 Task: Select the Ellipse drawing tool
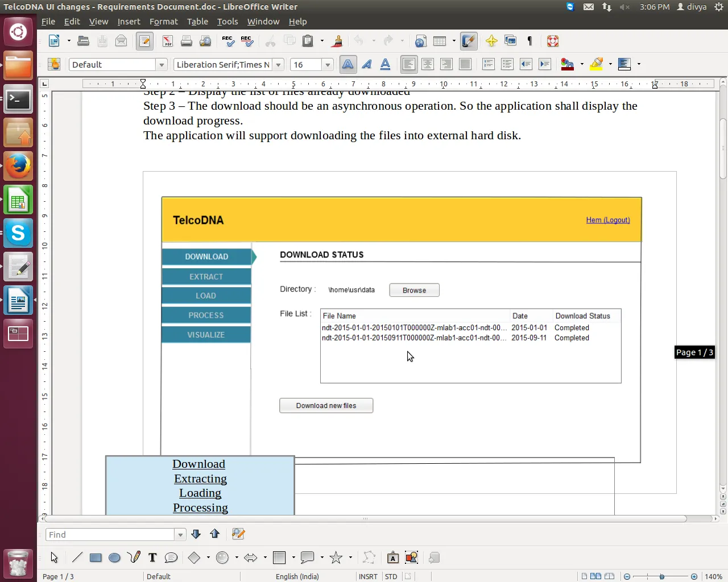[114, 558]
